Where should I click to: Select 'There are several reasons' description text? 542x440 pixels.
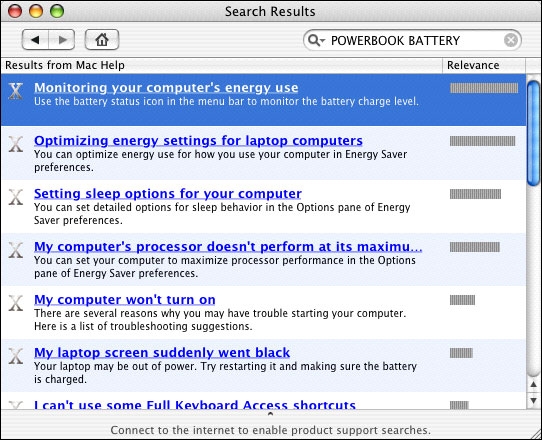pos(220,320)
